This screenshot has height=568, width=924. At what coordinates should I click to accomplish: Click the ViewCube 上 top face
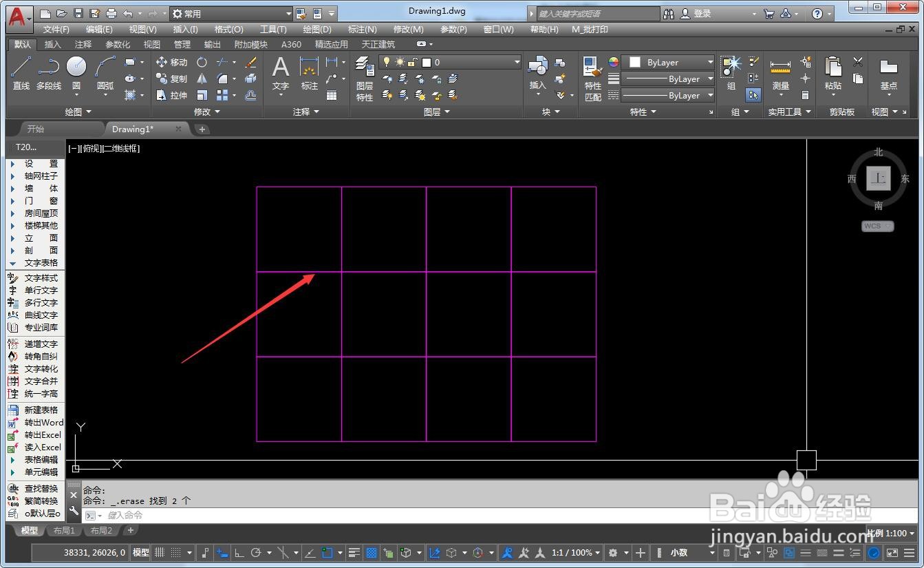tap(878, 178)
